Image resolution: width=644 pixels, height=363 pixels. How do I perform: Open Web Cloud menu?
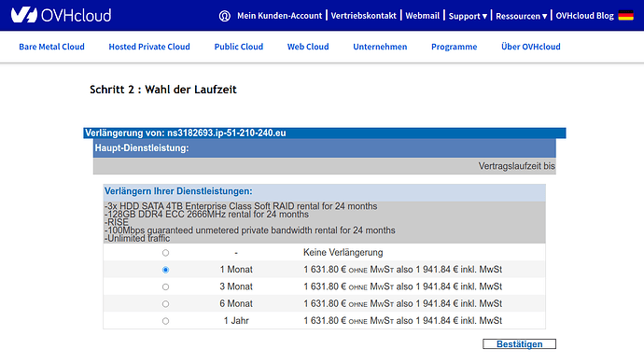pos(308,47)
